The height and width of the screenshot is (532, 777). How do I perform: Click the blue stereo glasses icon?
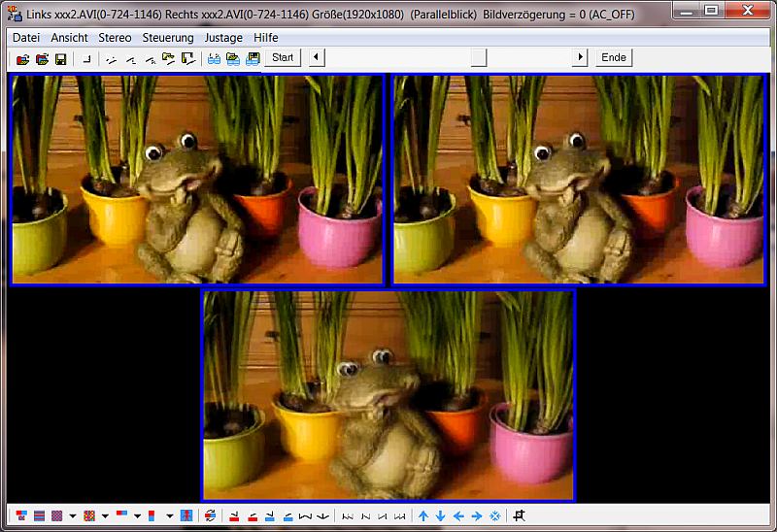pos(214,59)
